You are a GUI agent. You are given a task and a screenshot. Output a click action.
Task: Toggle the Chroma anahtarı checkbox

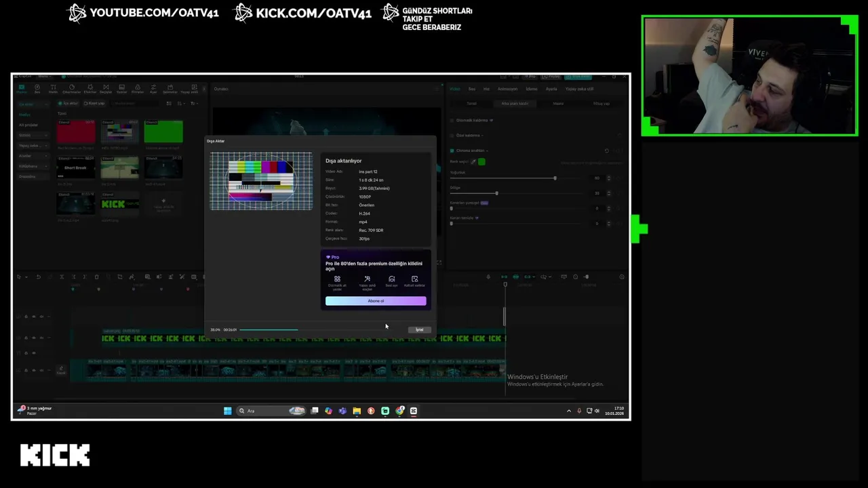click(452, 150)
